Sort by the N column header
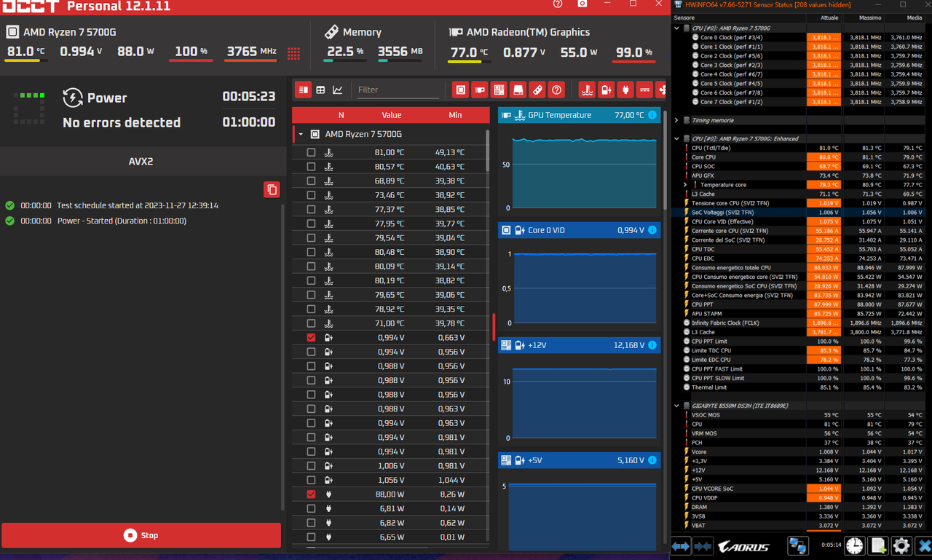 pyautogui.click(x=341, y=115)
